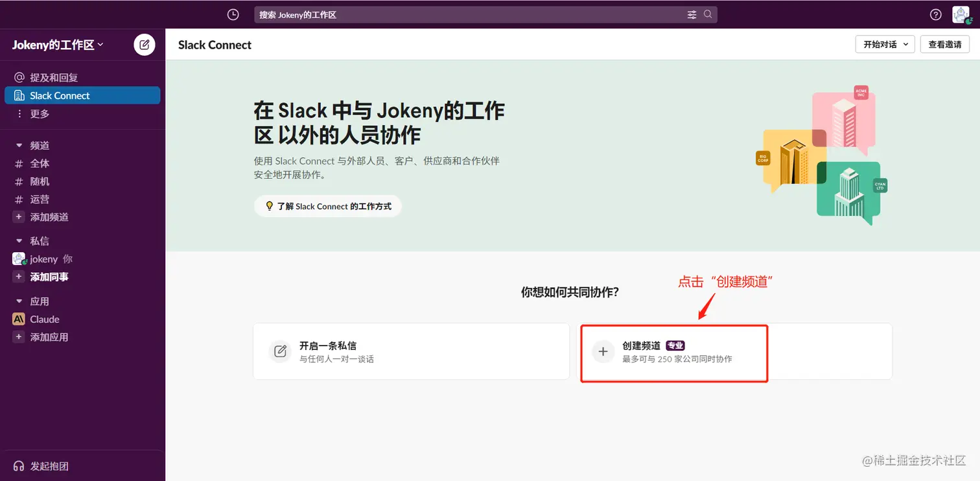Click 发起抱团 at sidebar bottom
The image size is (980, 481).
[x=82, y=466]
